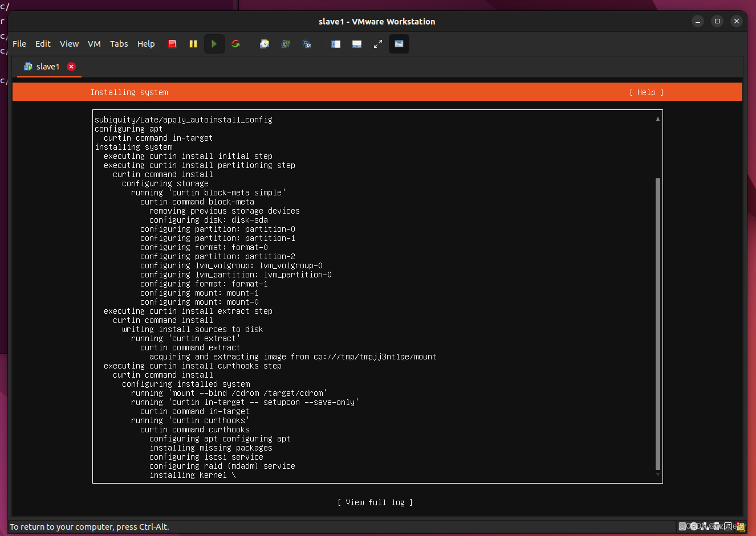This screenshot has height=536, width=756.
Task: Toggle the library sidebar view icon
Action: coord(336,44)
